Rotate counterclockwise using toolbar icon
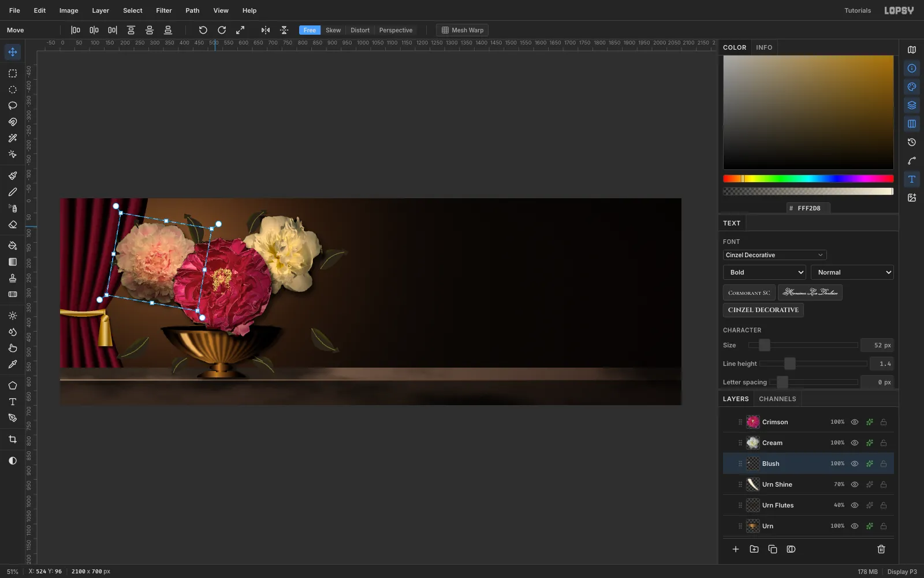Viewport: 924px width, 578px height. (x=203, y=30)
